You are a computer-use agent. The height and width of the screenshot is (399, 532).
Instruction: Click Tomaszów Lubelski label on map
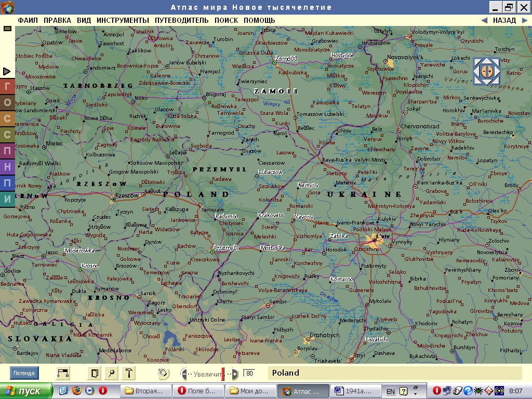coord(320,114)
